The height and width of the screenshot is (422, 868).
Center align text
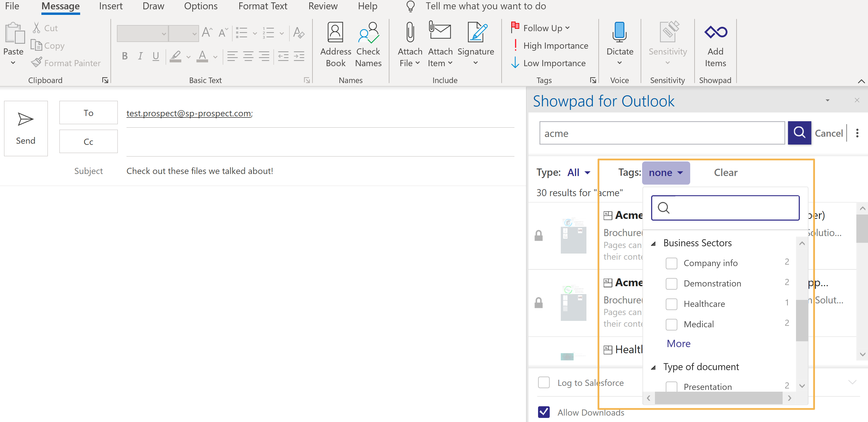pyautogui.click(x=248, y=56)
